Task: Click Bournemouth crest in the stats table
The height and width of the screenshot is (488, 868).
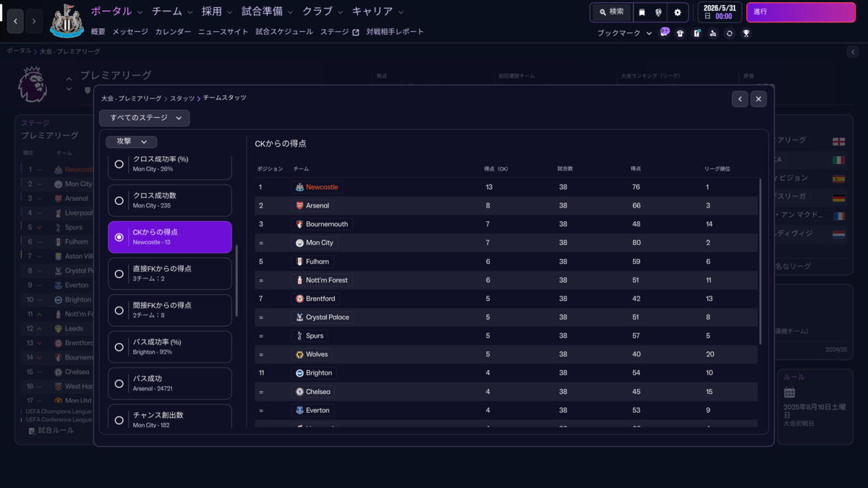Action: (299, 224)
